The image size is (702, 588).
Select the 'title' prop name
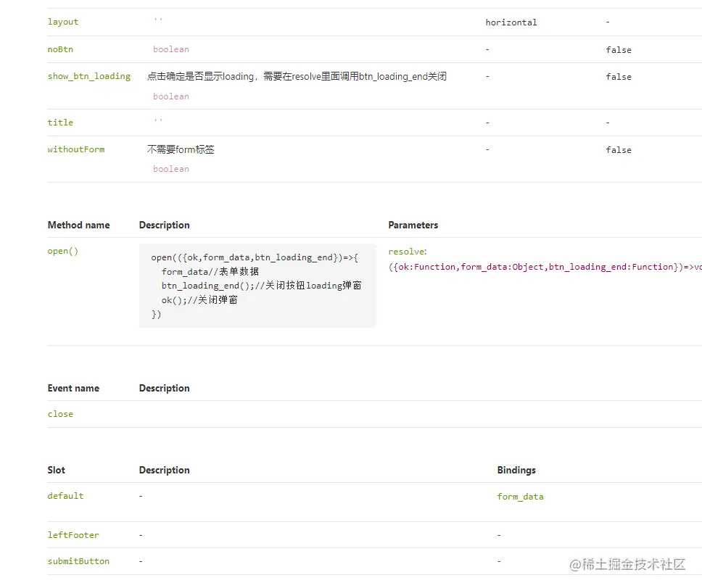tap(60, 123)
